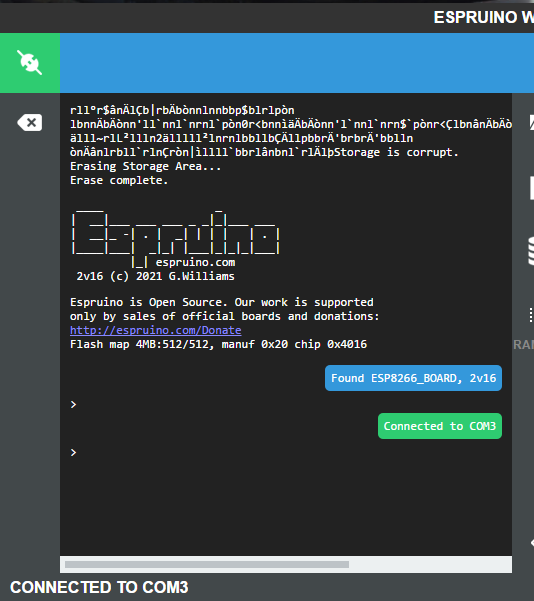Open the espruino.com/Donate link
Viewport: 534px width, 601px height.
[156, 330]
